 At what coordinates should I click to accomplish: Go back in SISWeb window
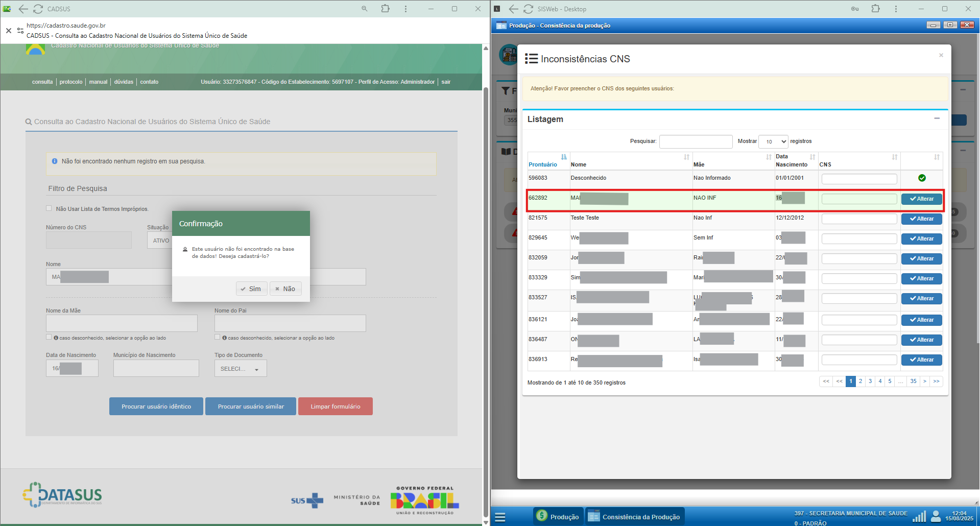[513, 9]
